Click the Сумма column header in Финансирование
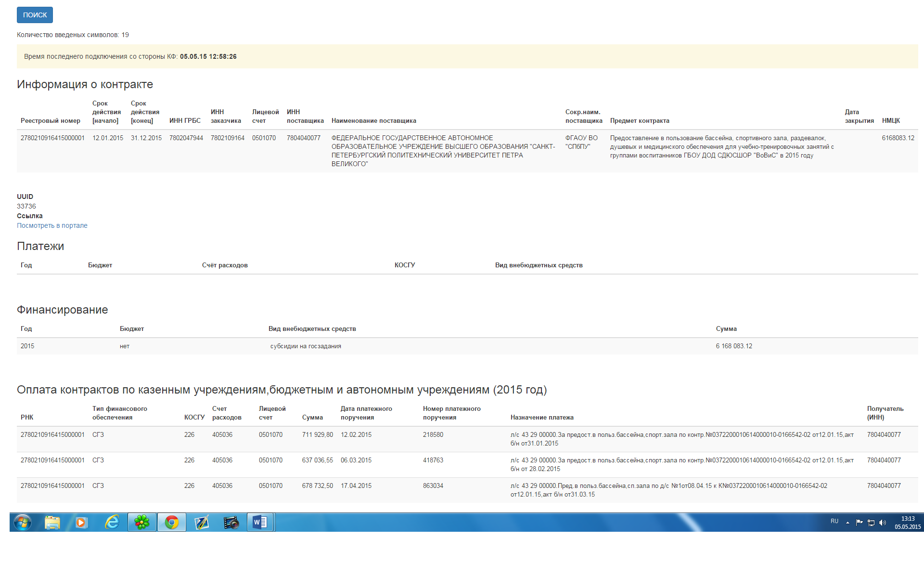The width and height of the screenshot is (924, 578). point(726,328)
